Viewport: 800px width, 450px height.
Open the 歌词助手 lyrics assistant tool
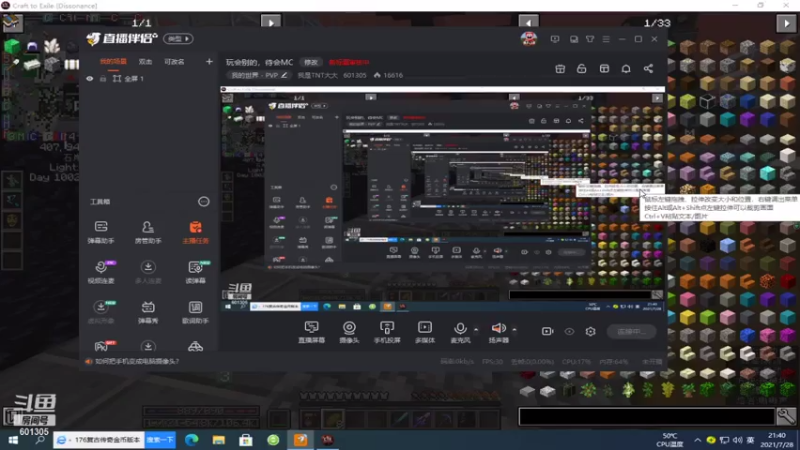tap(195, 312)
